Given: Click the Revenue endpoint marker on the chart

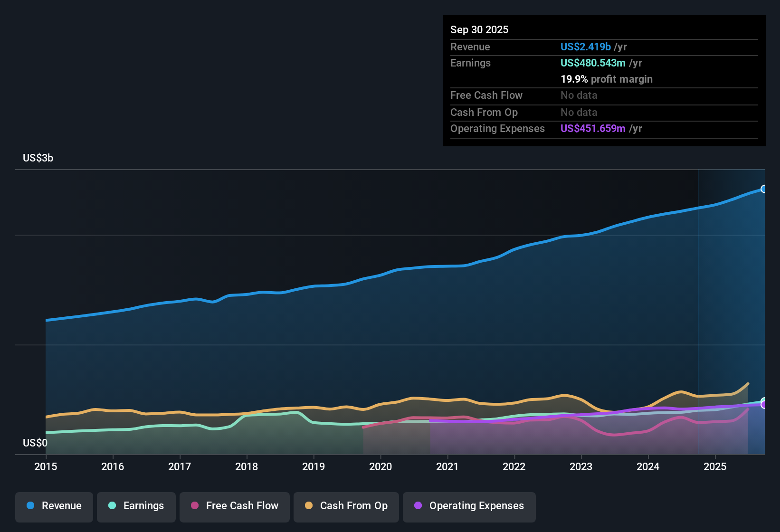Looking at the screenshot, I should tap(763, 189).
